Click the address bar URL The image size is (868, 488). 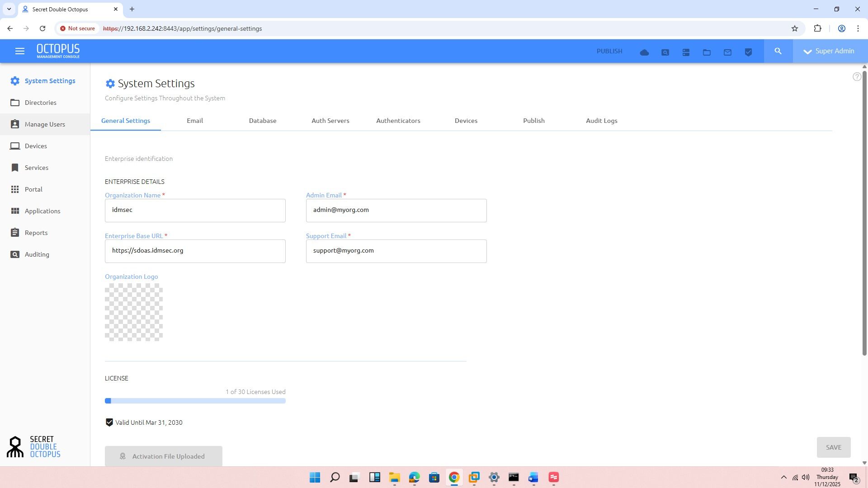point(183,28)
